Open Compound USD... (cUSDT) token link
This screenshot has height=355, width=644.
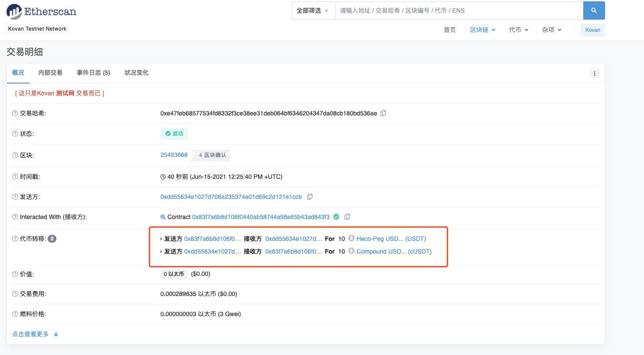pos(394,251)
